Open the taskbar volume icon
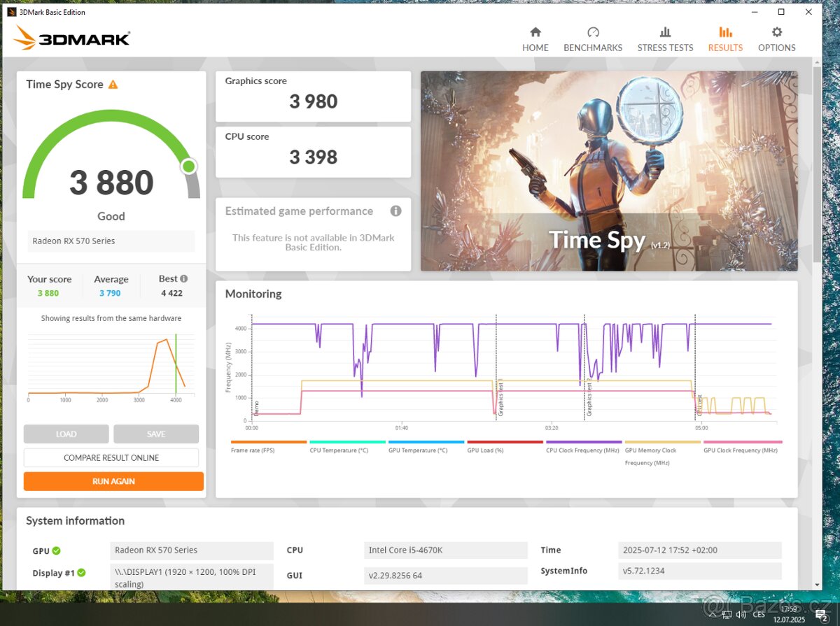The width and height of the screenshot is (840, 626). (741, 614)
